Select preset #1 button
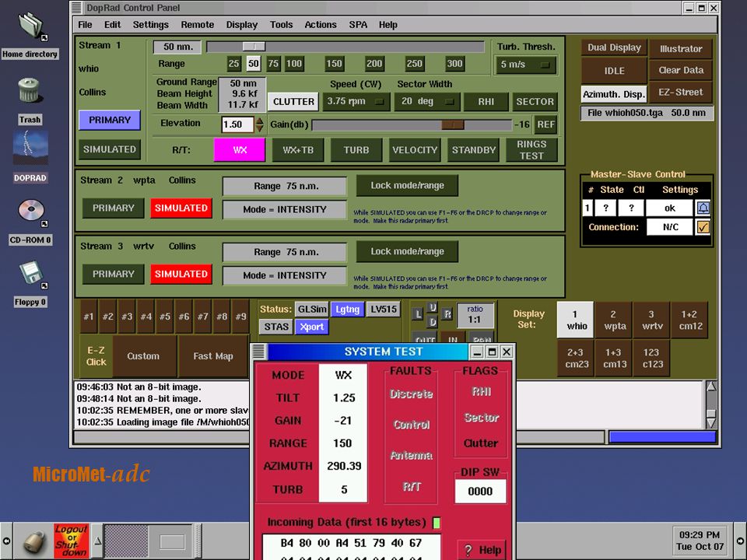The image size is (747, 560). pyautogui.click(x=89, y=317)
